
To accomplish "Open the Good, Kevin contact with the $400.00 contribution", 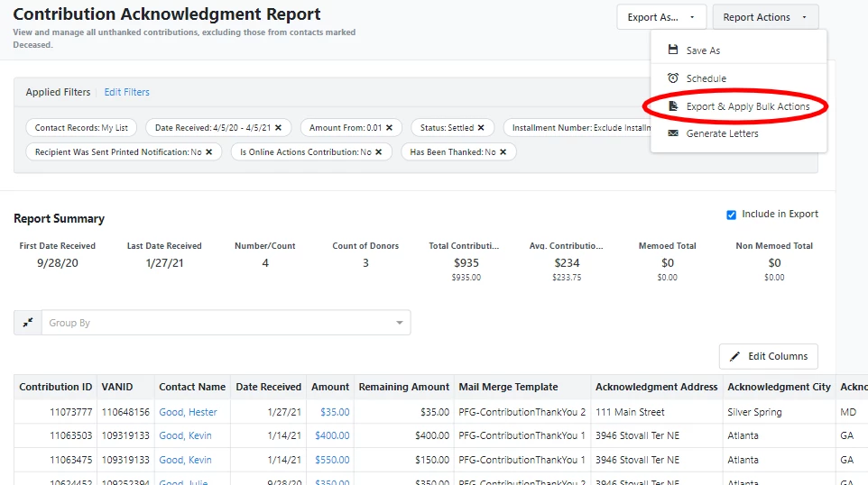I will (186, 435).
